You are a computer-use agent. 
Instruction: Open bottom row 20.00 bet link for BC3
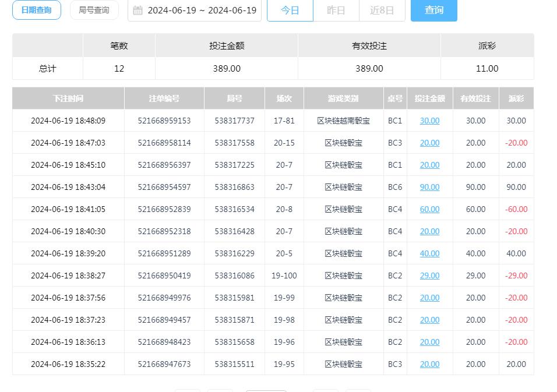pos(429,364)
